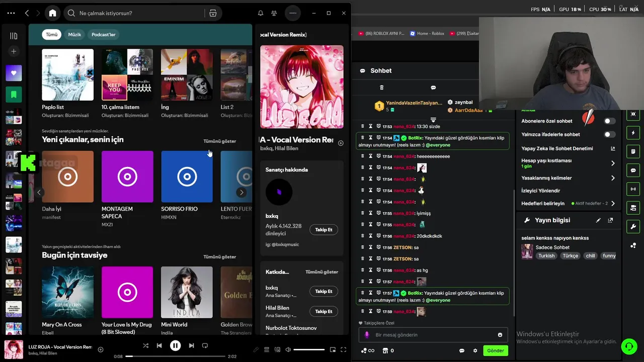Skip to the previous track
Image resolution: width=644 pixels, height=362 pixels.
pos(159,345)
